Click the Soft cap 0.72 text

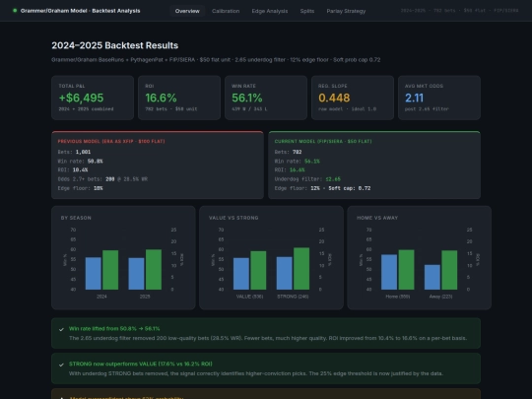click(x=349, y=188)
